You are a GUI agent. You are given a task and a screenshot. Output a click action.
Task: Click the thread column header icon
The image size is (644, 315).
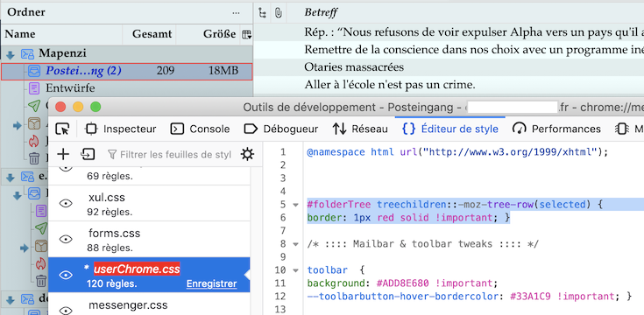tap(262, 13)
